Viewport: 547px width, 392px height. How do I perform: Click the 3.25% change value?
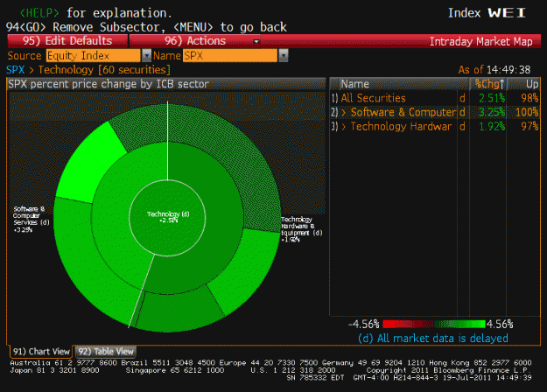[x=492, y=112]
